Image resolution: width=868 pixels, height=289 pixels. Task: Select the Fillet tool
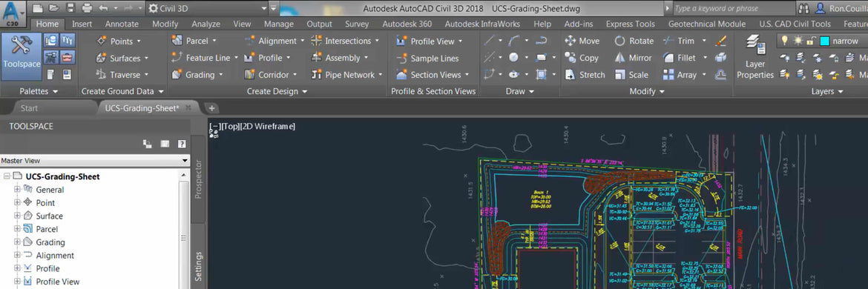680,58
